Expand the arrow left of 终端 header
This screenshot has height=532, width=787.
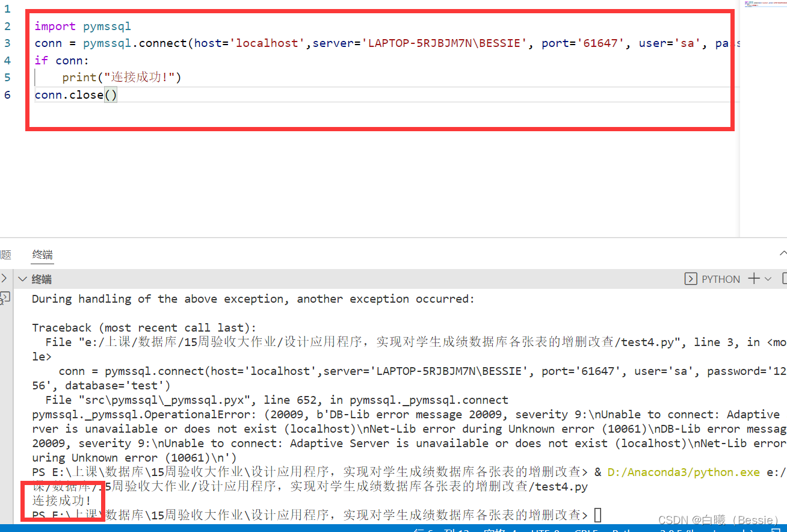[4, 279]
